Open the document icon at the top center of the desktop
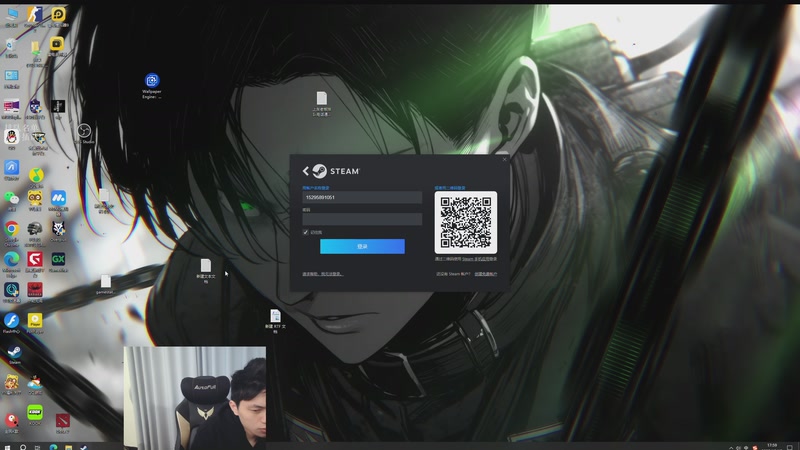The image size is (800, 450). (x=321, y=104)
